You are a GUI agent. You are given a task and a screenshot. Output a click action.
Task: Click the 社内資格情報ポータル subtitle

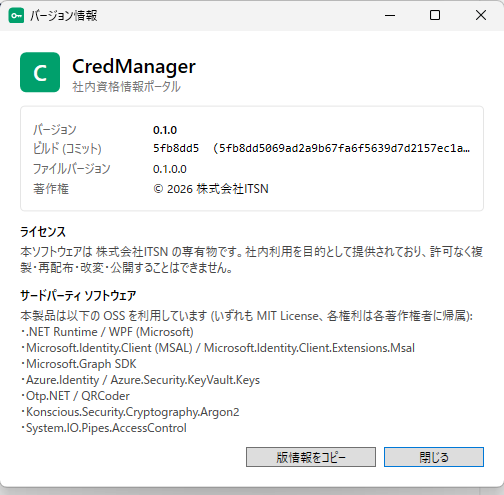(126, 87)
